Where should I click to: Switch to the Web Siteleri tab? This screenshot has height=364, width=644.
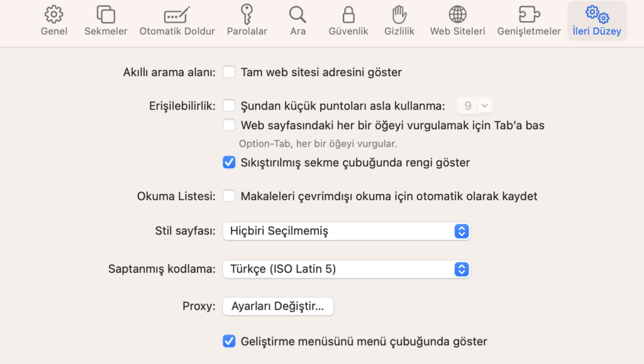point(457,19)
